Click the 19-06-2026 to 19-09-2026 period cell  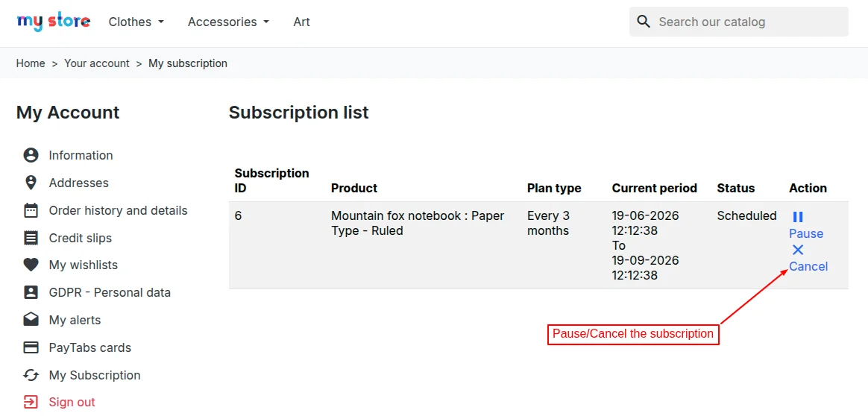click(646, 245)
